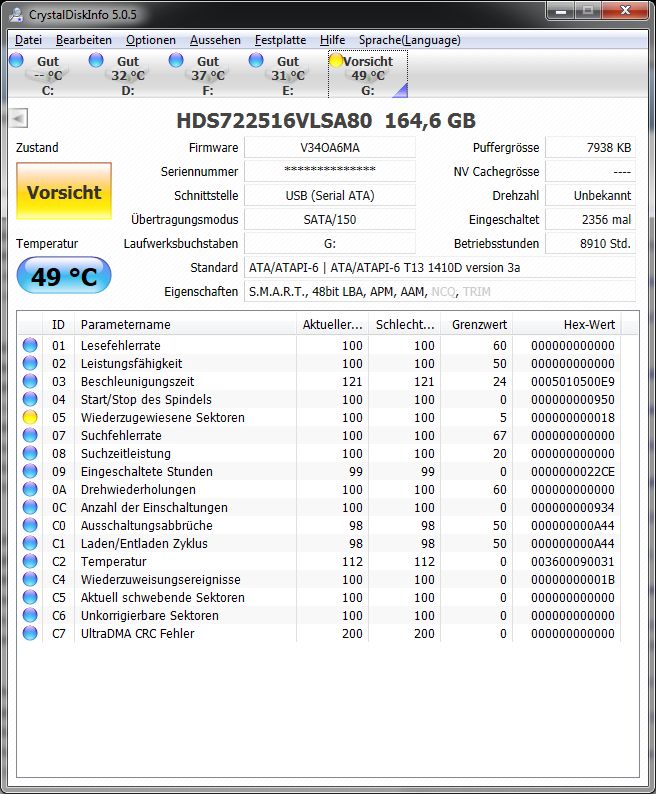
Task: Open the Optionen menu
Action: [x=150, y=40]
